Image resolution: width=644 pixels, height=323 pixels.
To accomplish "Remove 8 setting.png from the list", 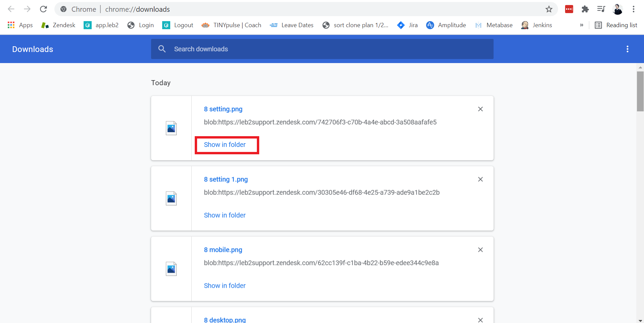I will pos(480,109).
